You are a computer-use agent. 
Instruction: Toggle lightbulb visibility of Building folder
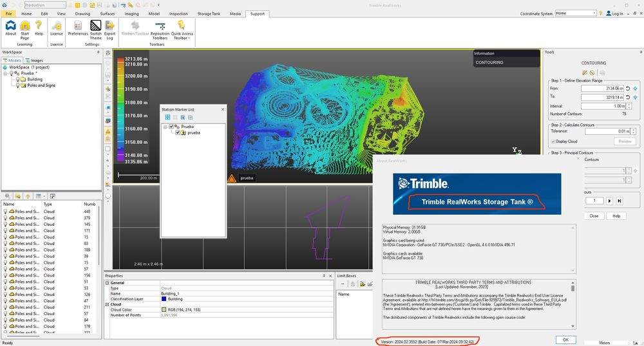(x=17, y=79)
